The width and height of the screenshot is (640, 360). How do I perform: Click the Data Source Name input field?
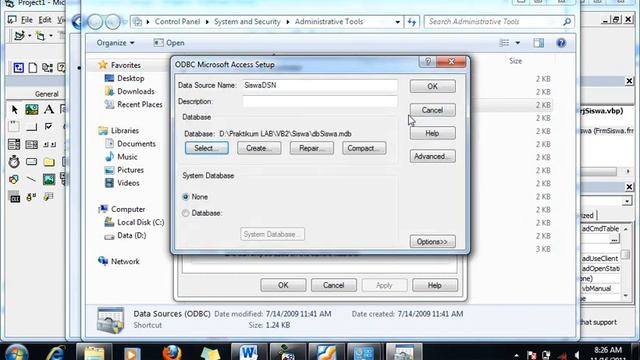[x=320, y=85]
